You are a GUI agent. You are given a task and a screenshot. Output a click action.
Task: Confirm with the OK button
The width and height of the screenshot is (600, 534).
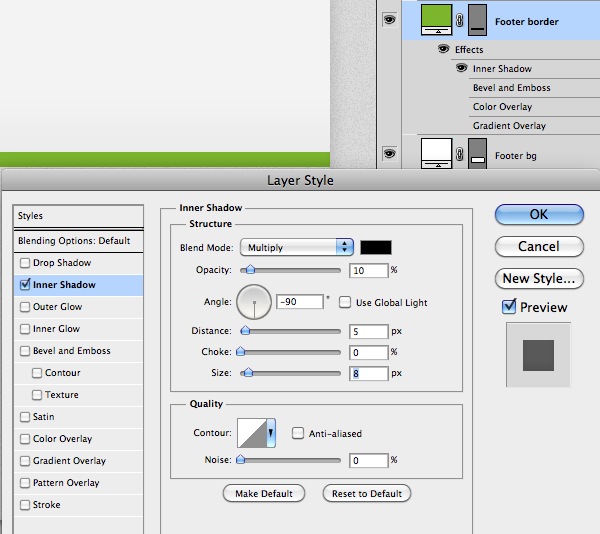(539, 215)
